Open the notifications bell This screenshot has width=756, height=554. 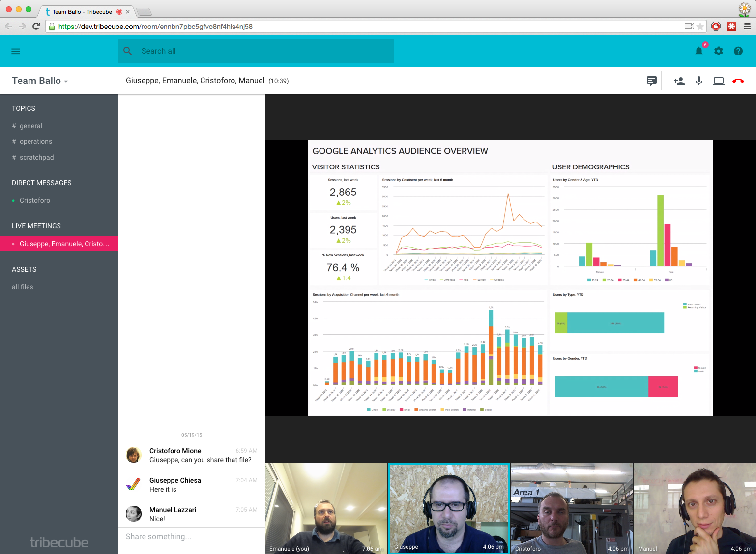(x=699, y=51)
